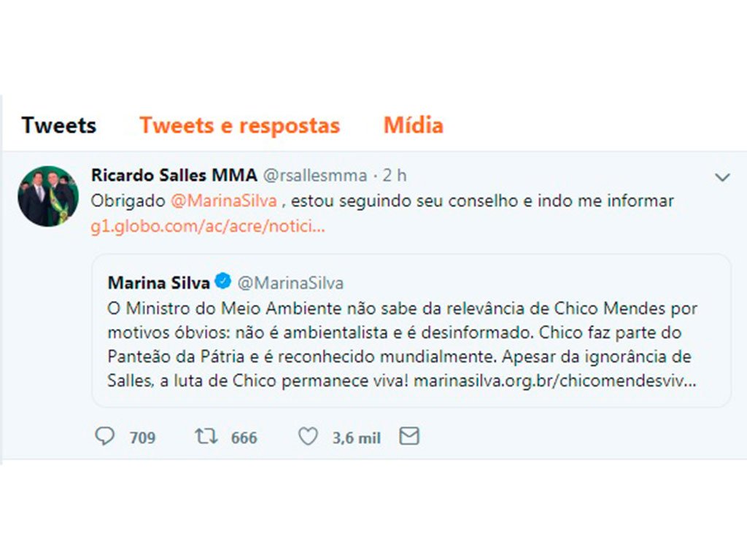Switch to the Tweets tab
The width and height of the screenshot is (747, 560).
tap(59, 125)
